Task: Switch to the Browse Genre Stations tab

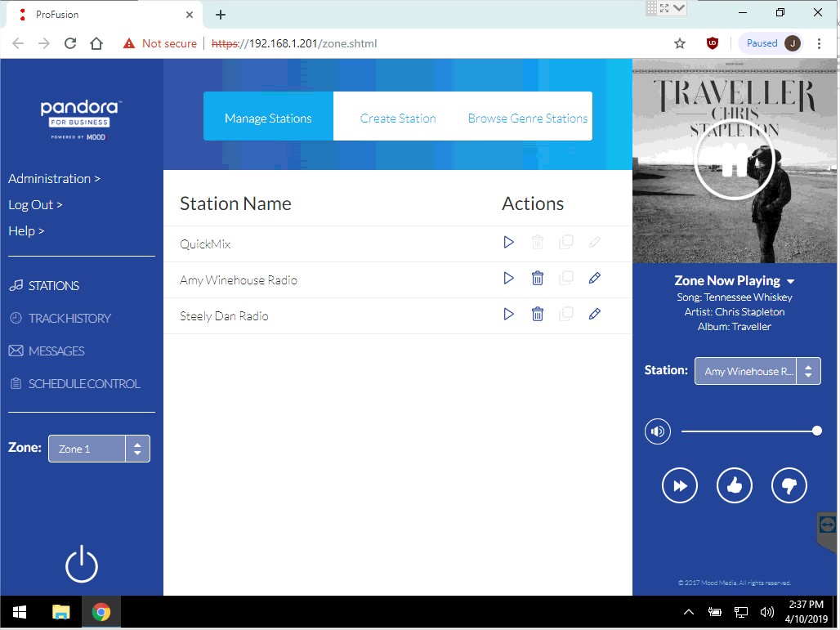Action: 528,118
